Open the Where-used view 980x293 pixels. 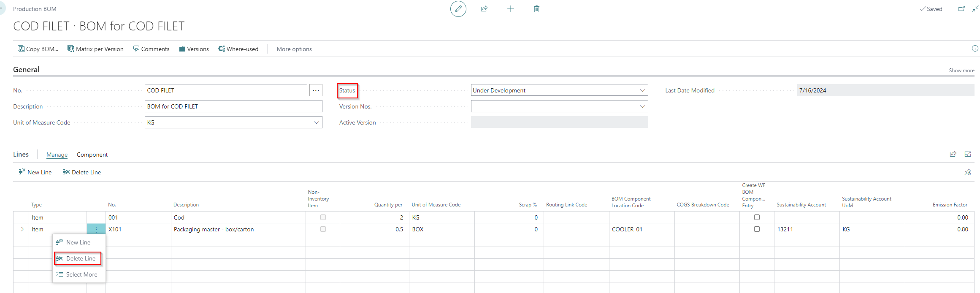238,49
